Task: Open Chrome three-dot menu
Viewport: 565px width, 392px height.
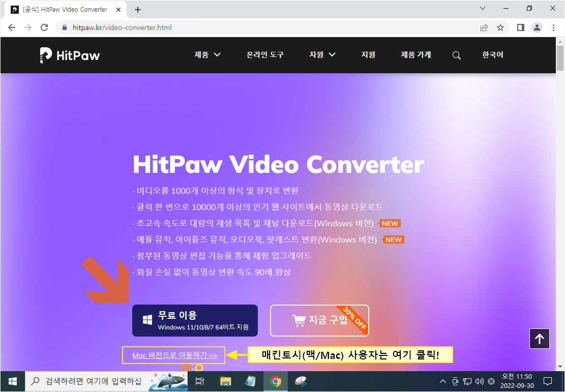Action: (553, 27)
